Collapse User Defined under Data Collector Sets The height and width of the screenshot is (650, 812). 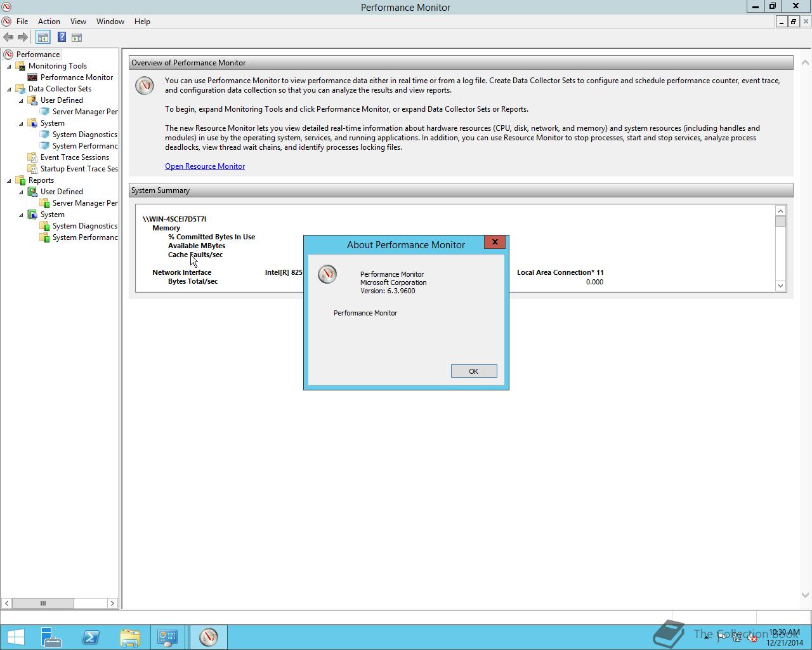pyautogui.click(x=21, y=100)
